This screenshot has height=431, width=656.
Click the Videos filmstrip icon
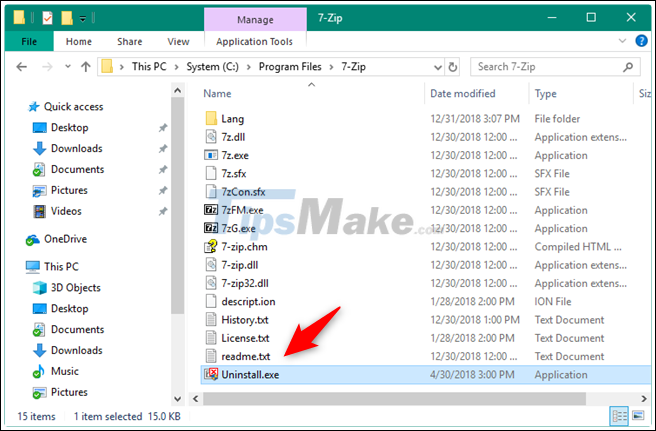pos(40,211)
